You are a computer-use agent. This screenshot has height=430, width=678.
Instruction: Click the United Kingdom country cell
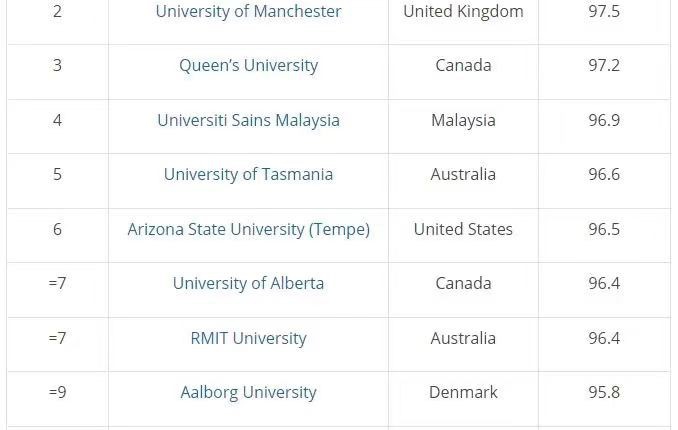463,17
